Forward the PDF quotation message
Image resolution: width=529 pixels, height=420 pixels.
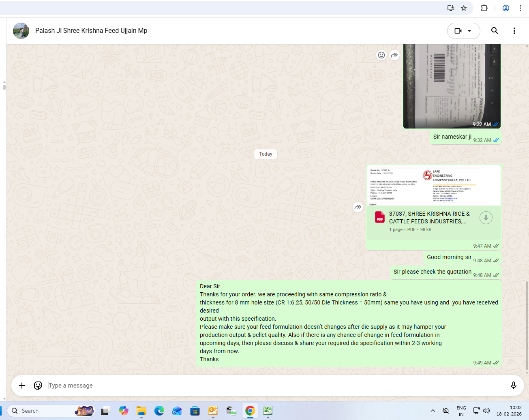pyautogui.click(x=358, y=207)
